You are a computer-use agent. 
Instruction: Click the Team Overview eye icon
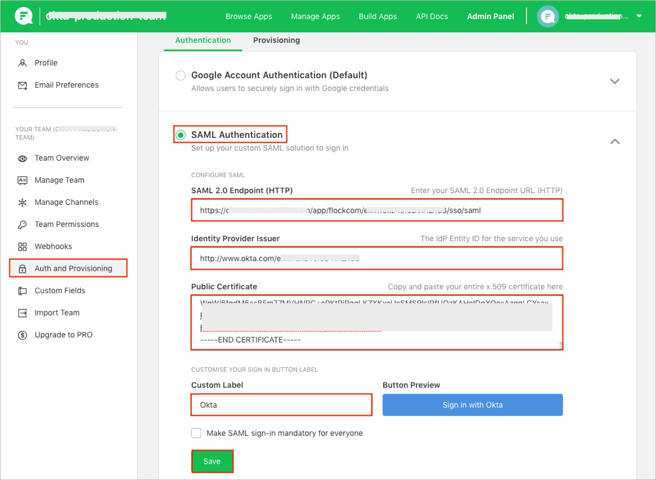[x=22, y=158]
